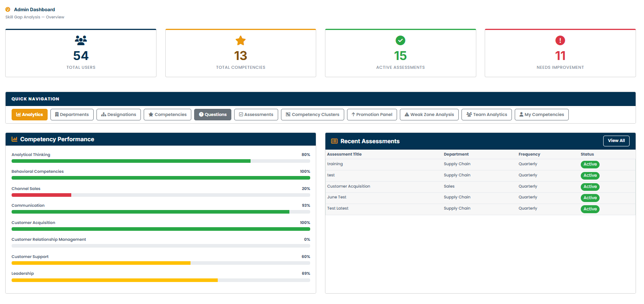644x304 pixels.
Task: Click the star icon in Competencies button
Action: 151,114
